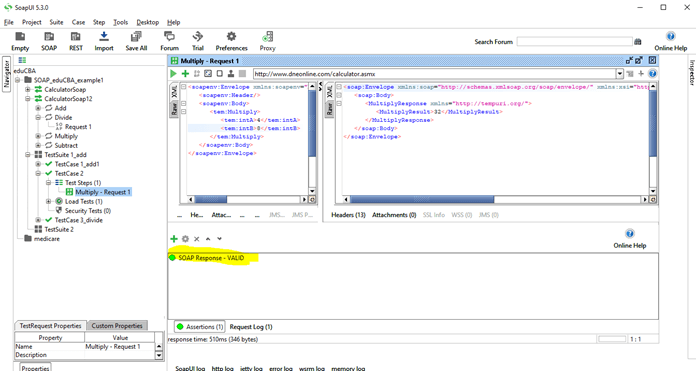The height and width of the screenshot is (371, 696).
Task: Open the File menu
Action: (x=9, y=22)
